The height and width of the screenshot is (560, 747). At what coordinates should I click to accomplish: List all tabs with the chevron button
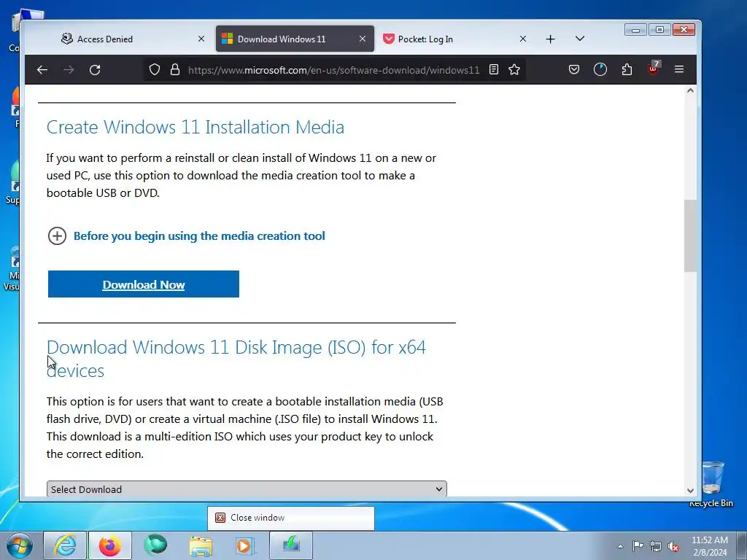click(580, 39)
